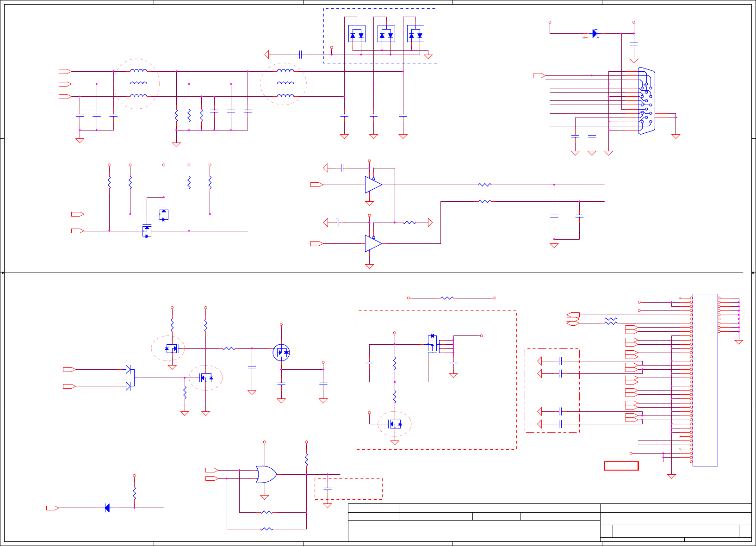Select the pull-up resistor above the bottom-left diode
Image resolution: width=756 pixels, height=546 pixels.
point(134,493)
